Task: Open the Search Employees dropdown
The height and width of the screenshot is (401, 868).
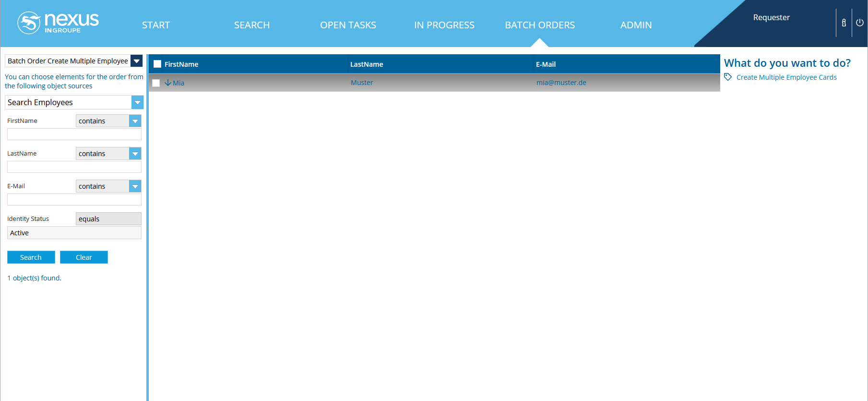Action: pyautogui.click(x=137, y=102)
